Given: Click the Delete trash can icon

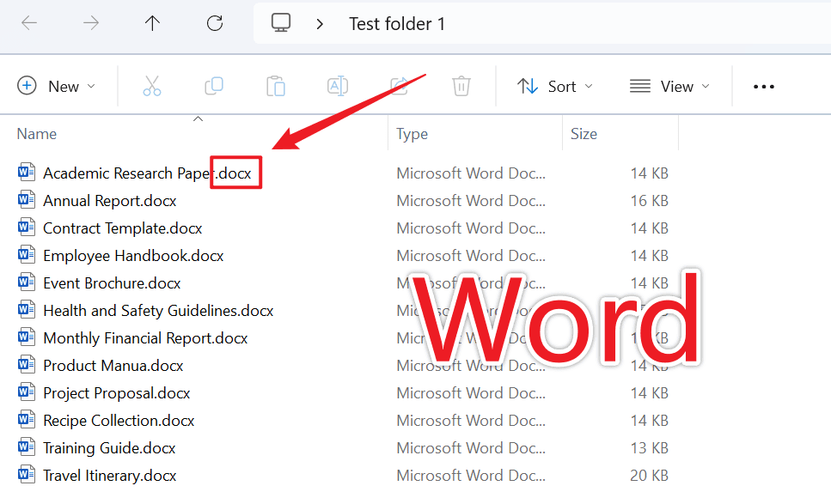Looking at the screenshot, I should click(461, 86).
